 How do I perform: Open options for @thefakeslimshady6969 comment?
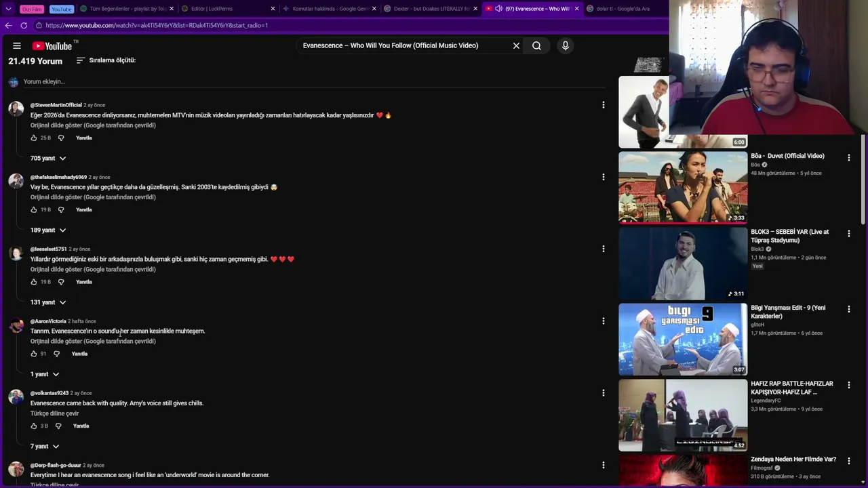[x=603, y=177]
